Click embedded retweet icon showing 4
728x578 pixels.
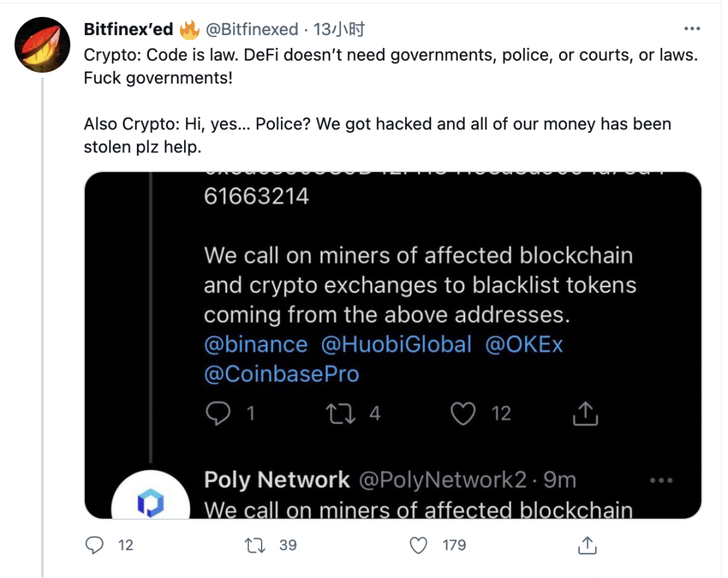pos(341,413)
